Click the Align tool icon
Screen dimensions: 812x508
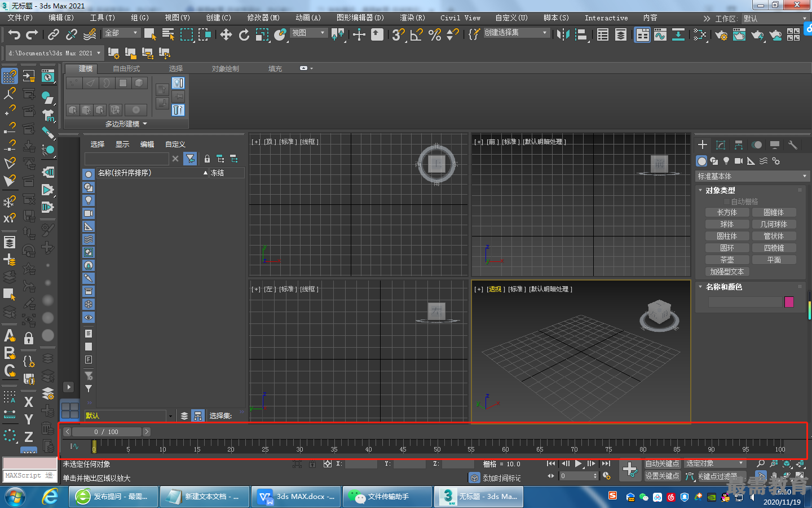581,34
